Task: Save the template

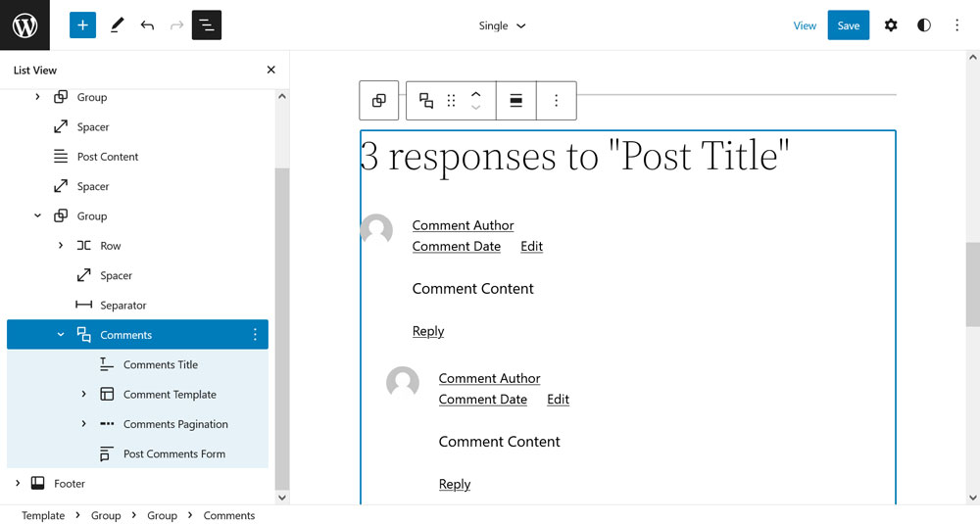Action: pos(848,25)
